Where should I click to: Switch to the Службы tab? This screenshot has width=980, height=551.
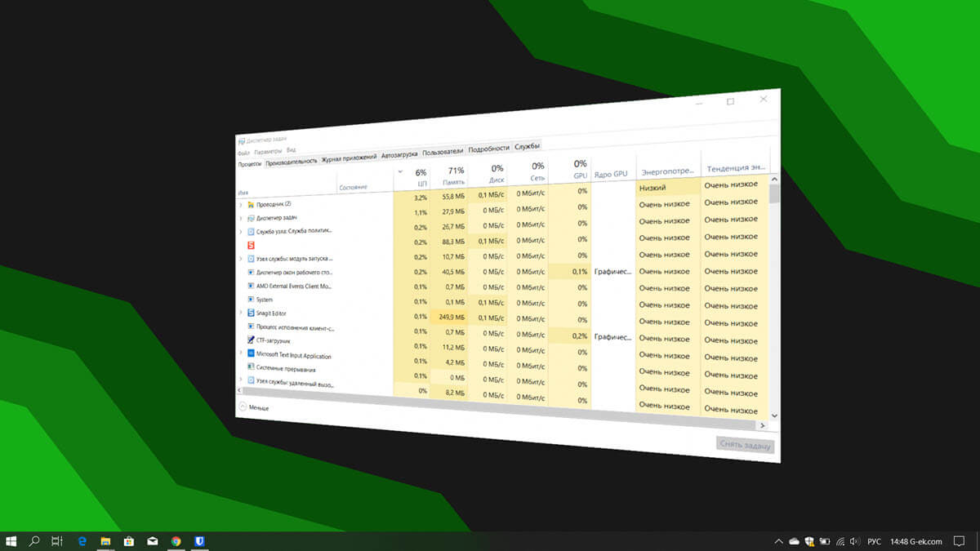(527, 146)
